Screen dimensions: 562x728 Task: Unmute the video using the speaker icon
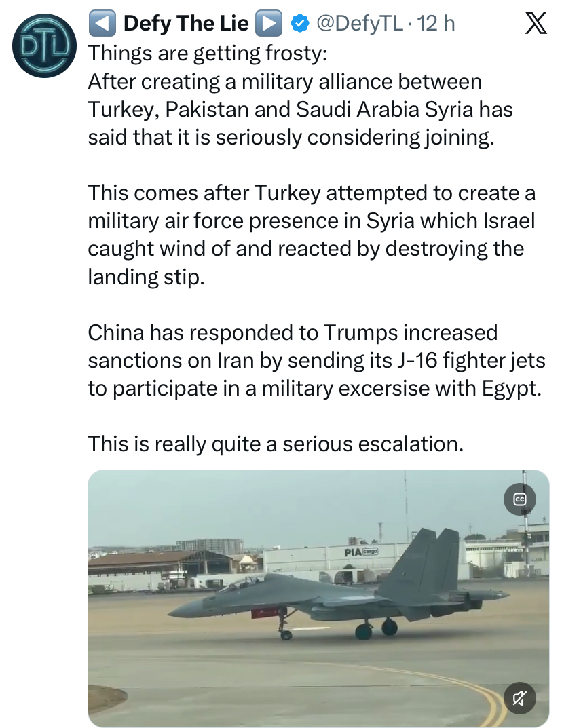(x=520, y=698)
